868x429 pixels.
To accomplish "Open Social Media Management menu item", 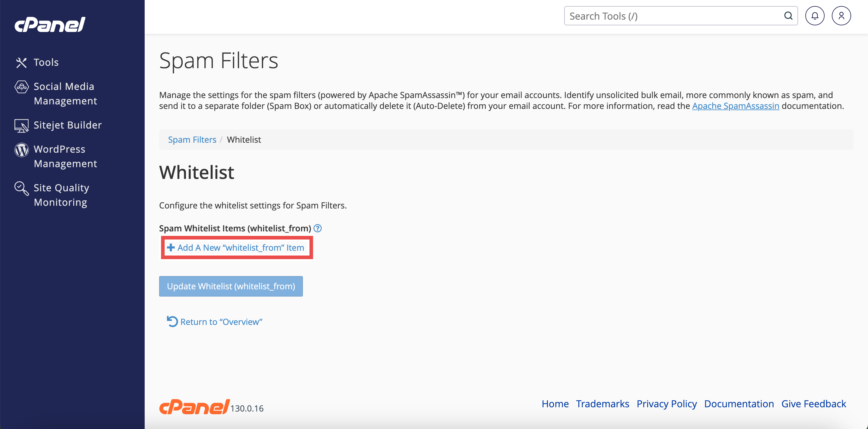I will [65, 94].
